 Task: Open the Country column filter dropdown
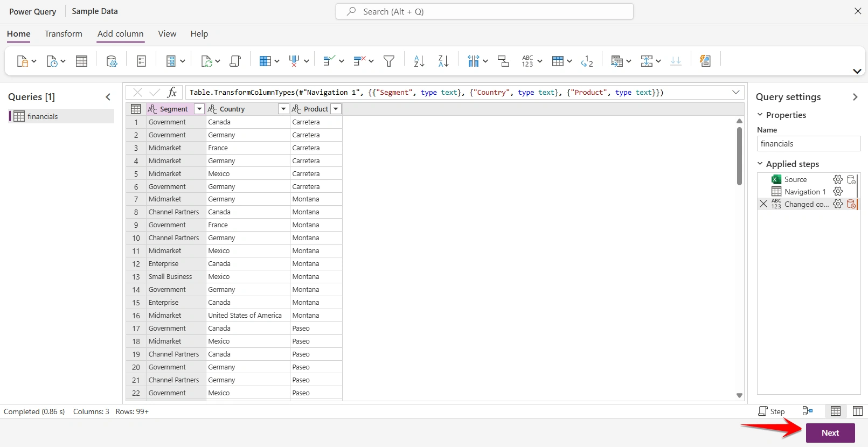(283, 109)
